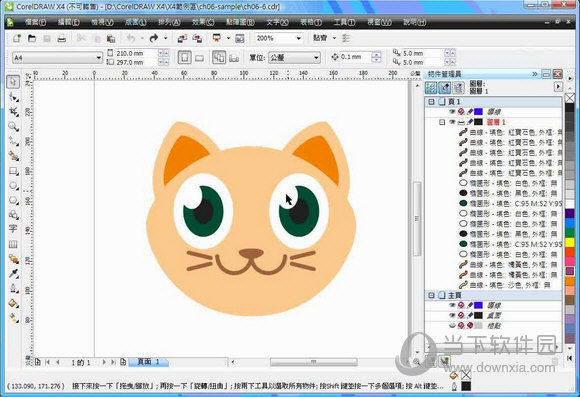
Task: Click the no-color X swatch
Action: pyautogui.click(x=570, y=98)
